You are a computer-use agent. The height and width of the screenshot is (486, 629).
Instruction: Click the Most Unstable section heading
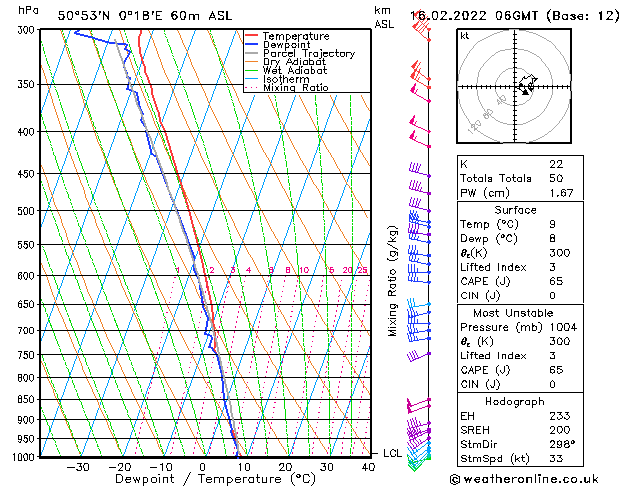pyautogui.click(x=513, y=313)
